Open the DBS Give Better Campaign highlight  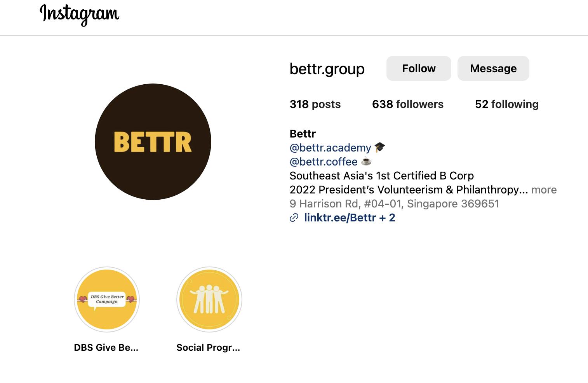tap(107, 299)
